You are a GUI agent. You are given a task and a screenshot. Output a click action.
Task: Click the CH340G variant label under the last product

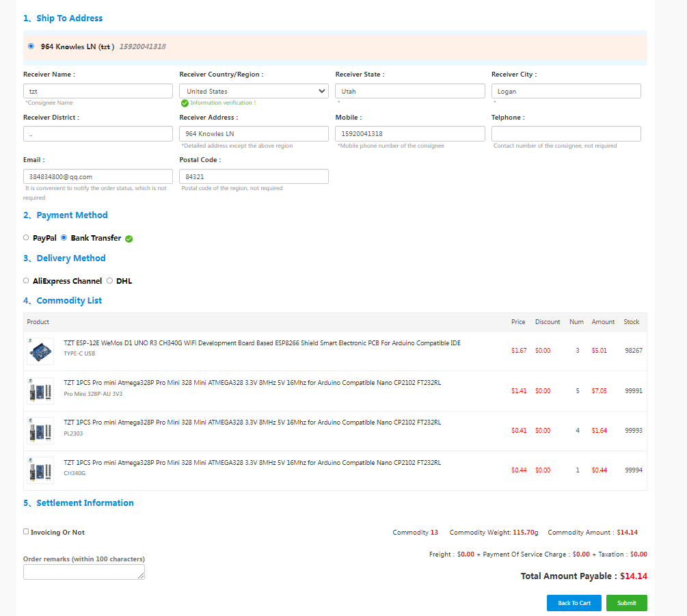tap(75, 473)
